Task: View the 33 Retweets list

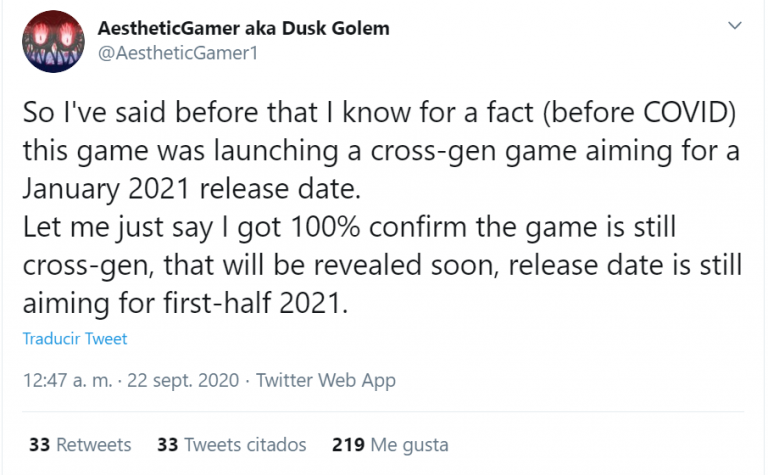Action: (80, 444)
